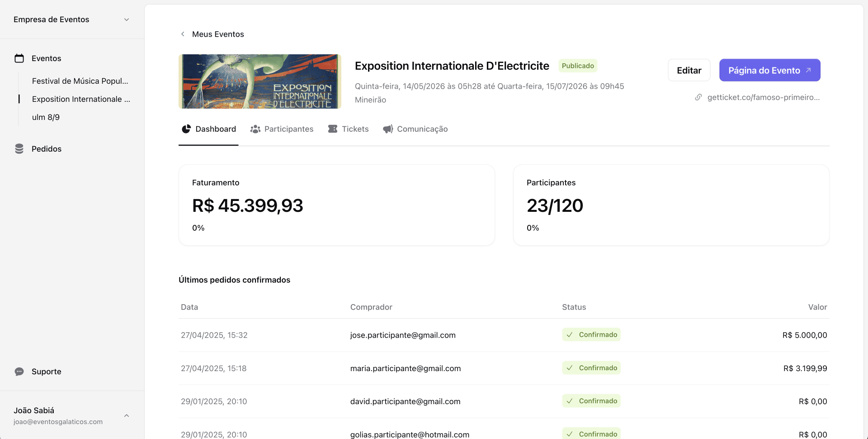Click the Tickets ticket icon
This screenshot has width=868, height=439.
333,129
